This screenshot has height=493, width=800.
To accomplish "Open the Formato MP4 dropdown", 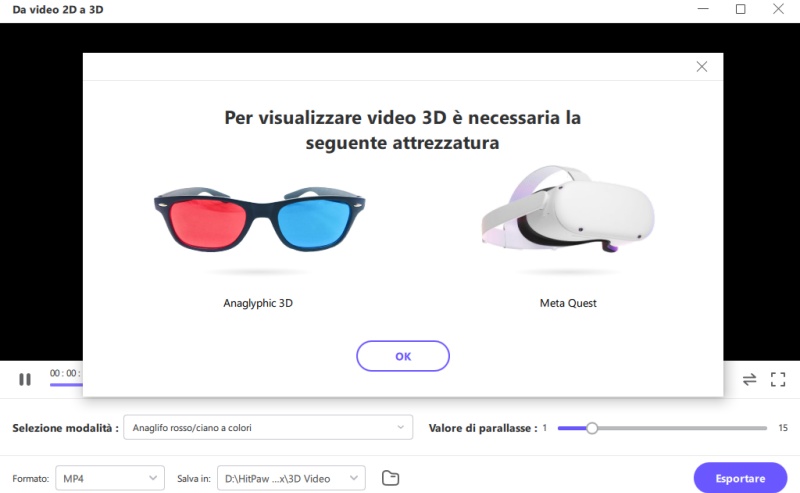I will [x=110, y=478].
